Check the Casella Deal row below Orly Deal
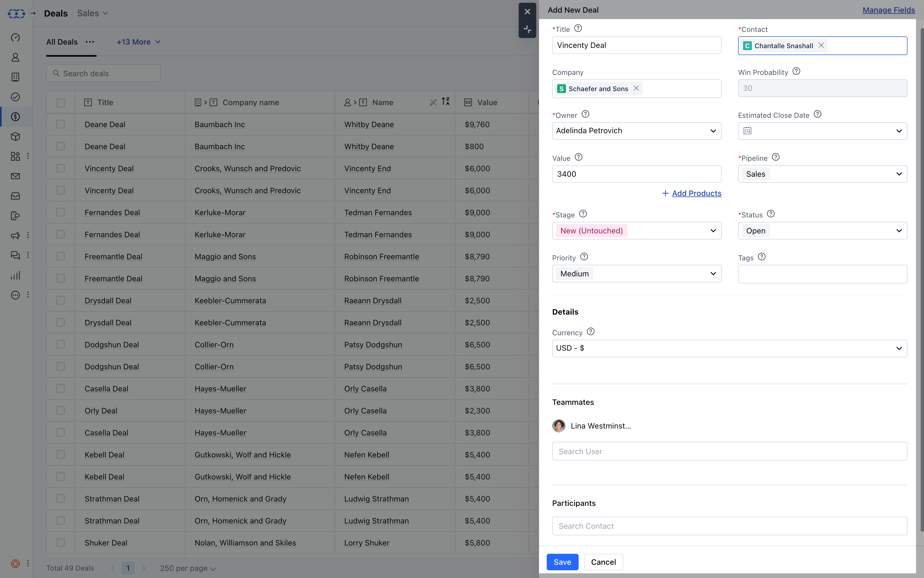The width and height of the screenshot is (924, 578). (x=61, y=432)
